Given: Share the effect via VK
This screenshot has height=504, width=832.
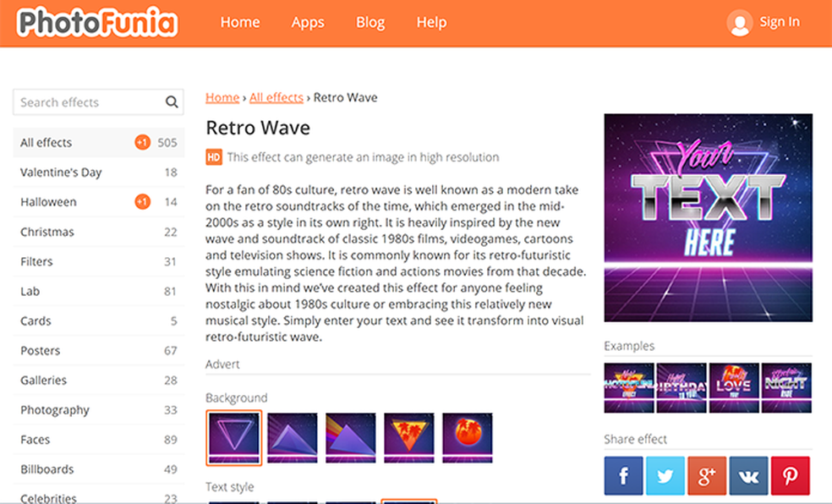Looking at the screenshot, I should coord(748,474).
